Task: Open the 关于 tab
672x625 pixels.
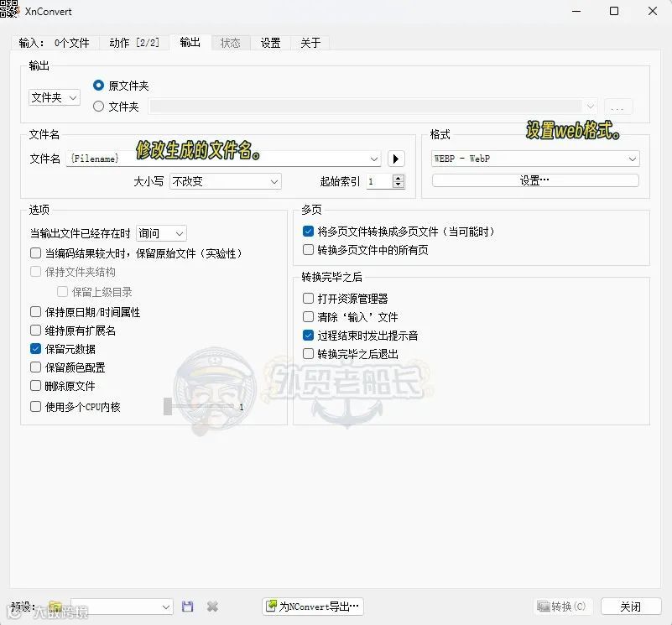Action: pyautogui.click(x=310, y=43)
